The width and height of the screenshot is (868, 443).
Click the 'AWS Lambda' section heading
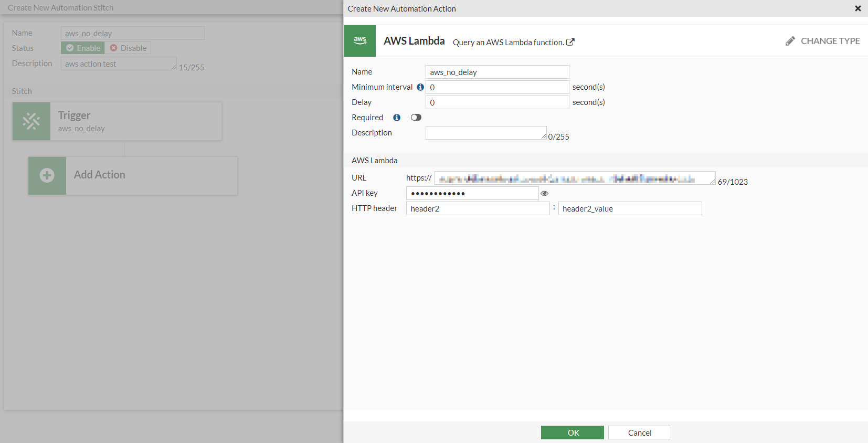(x=375, y=161)
